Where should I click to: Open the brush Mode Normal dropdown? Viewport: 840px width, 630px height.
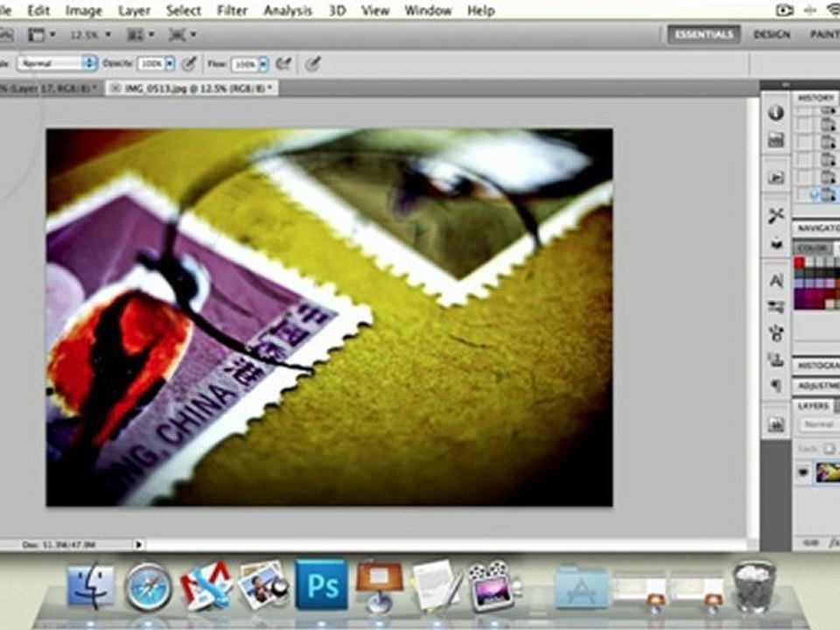[57, 63]
